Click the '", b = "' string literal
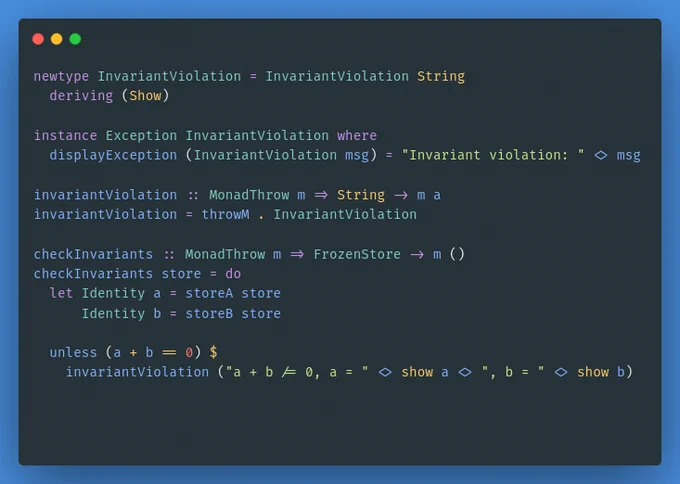Image resolution: width=680 pixels, height=484 pixels. [x=513, y=372]
